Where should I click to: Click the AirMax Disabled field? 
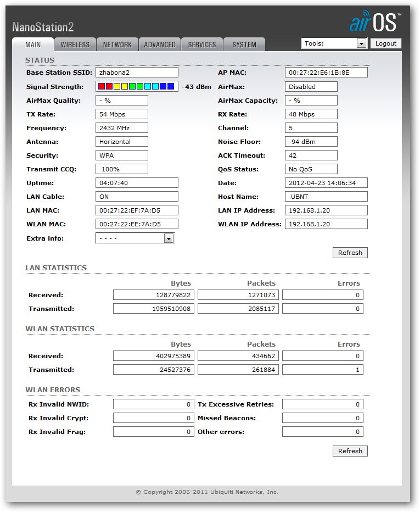point(311,87)
